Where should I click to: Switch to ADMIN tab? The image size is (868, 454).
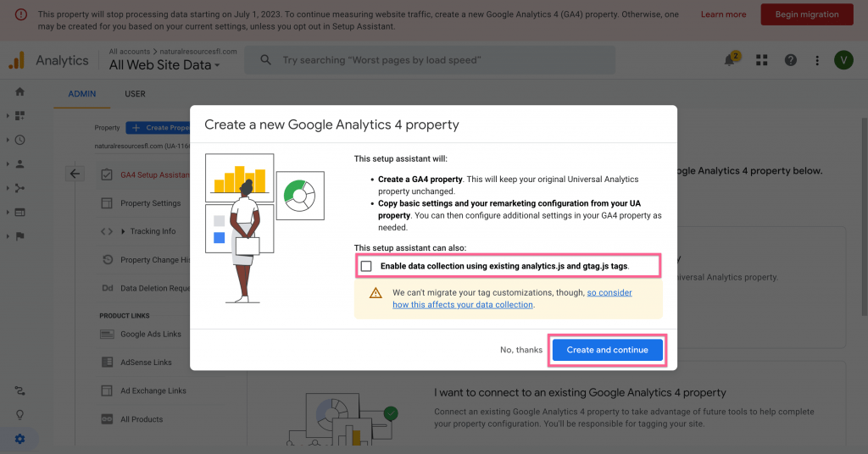pyautogui.click(x=82, y=94)
